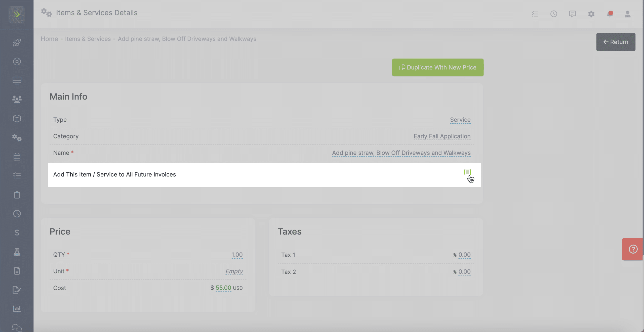
Task: Edit the Category value Early Fall Application
Action: [442, 136]
